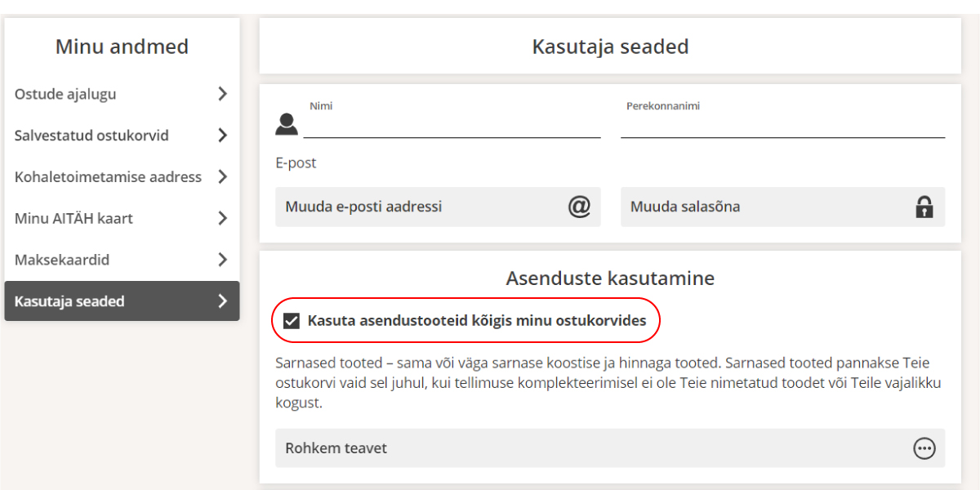Go to Salvestatud ostukorvid section

tap(91, 136)
